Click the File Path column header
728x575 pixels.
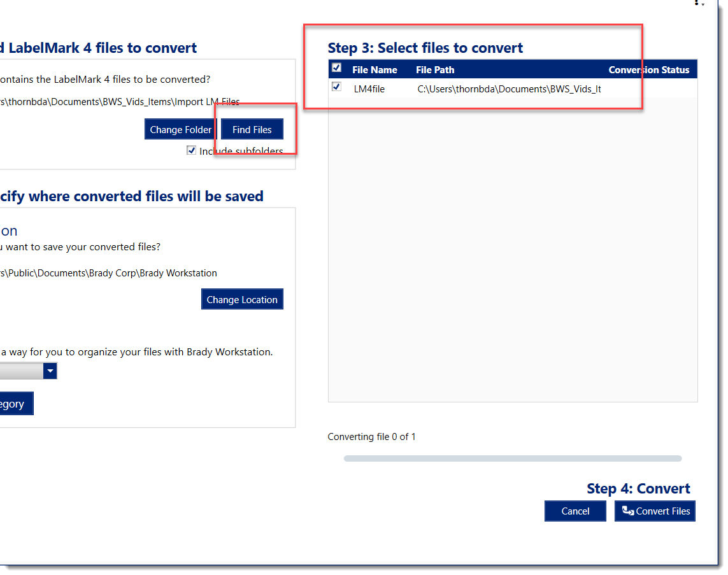coord(435,69)
